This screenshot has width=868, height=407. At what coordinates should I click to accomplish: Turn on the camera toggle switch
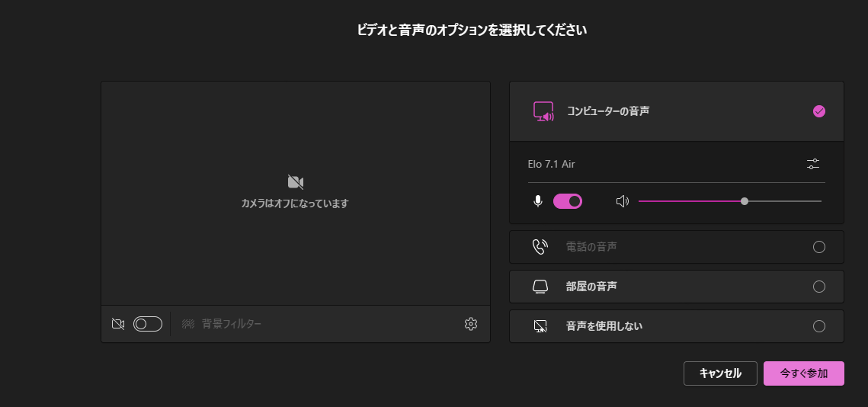click(148, 324)
